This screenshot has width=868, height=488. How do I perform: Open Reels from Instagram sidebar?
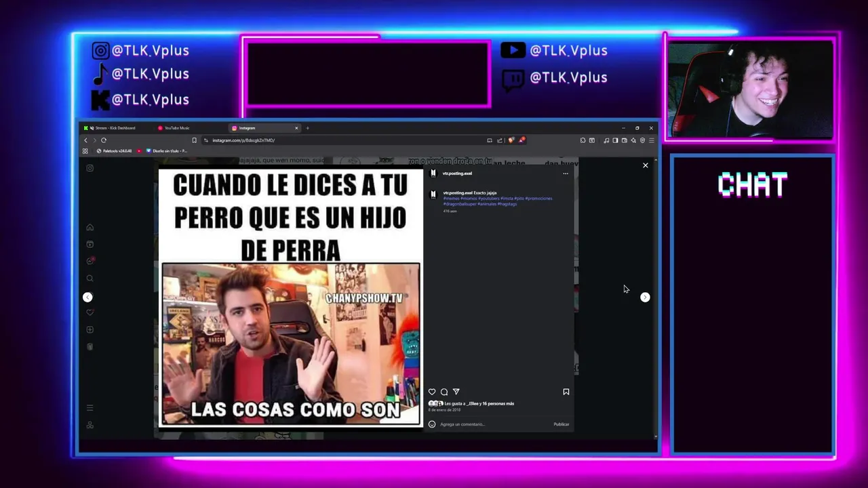pos(90,244)
